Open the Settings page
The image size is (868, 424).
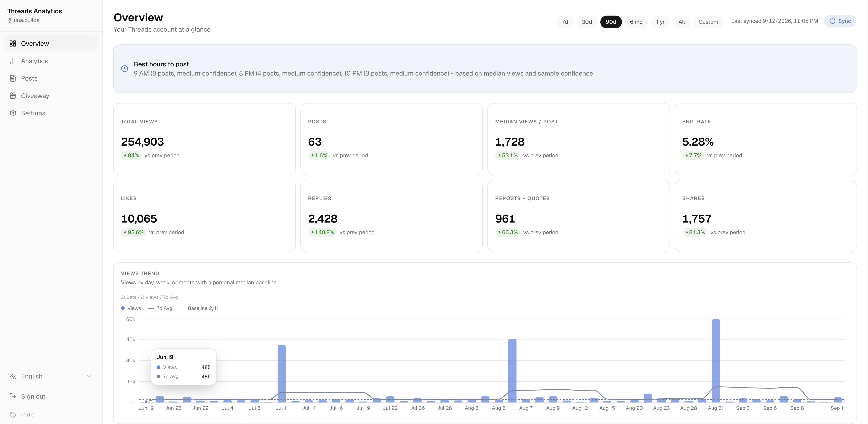51,113
